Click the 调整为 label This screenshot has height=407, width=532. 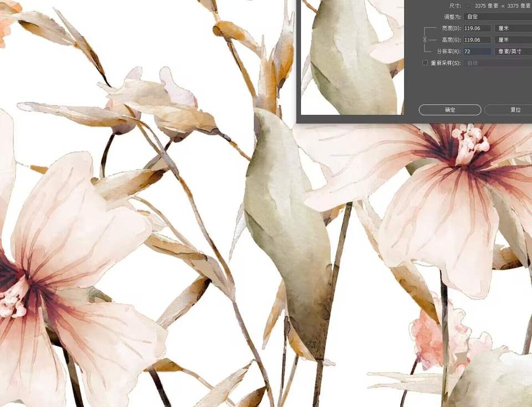453,17
